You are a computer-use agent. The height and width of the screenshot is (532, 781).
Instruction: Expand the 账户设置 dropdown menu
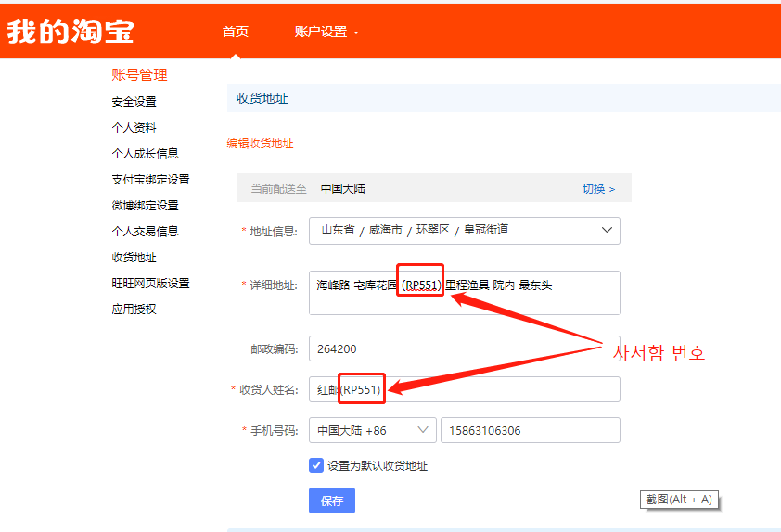pyautogui.click(x=326, y=32)
